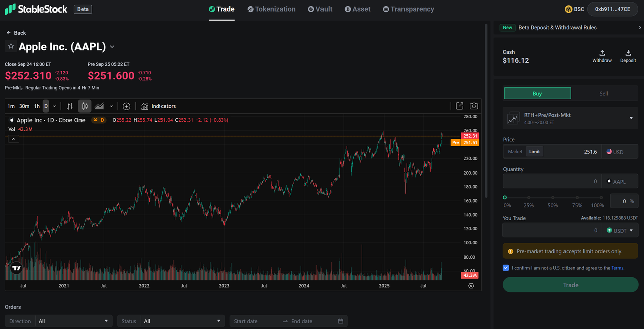Click the plus icon to compare a symbol
Screen dimensions: 644x329
(126, 106)
